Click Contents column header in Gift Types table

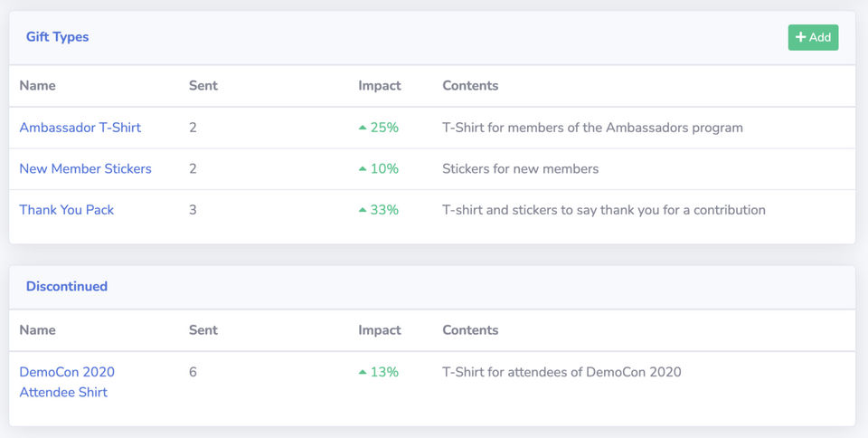point(470,86)
